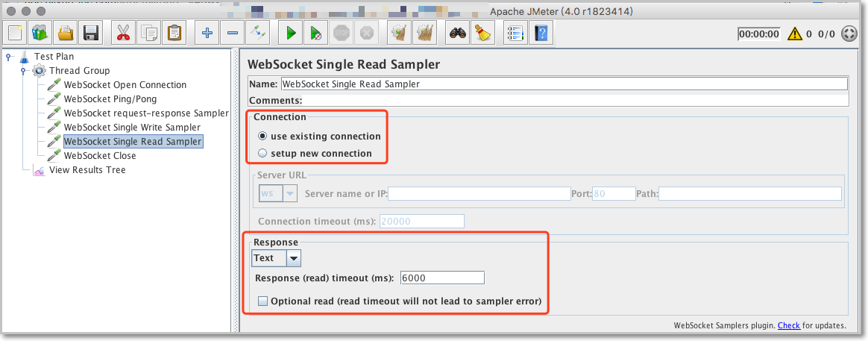
Task: Open the Text response type dropdown
Action: 276,258
